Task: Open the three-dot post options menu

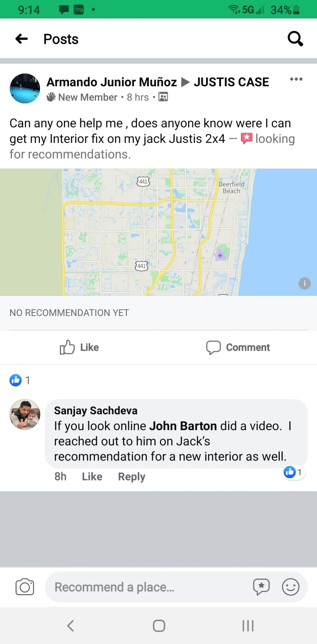Action: point(296,79)
